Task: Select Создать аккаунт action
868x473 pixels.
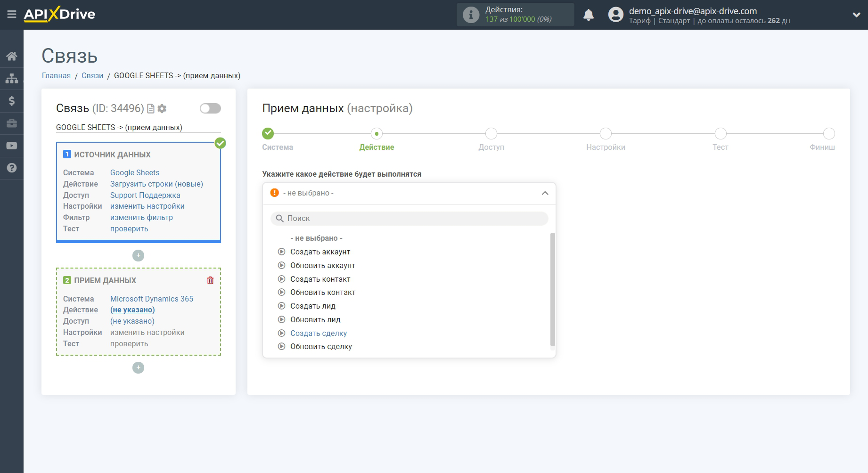Action: tap(320, 252)
